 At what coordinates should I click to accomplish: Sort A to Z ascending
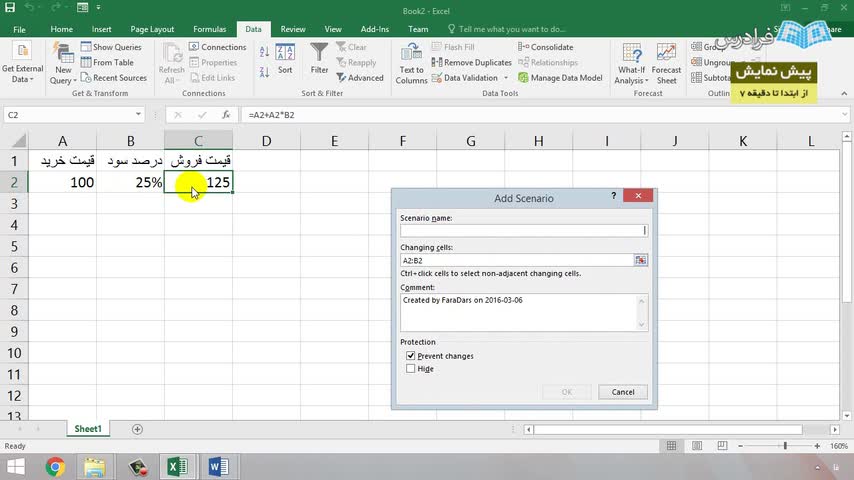tap(264, 52)
